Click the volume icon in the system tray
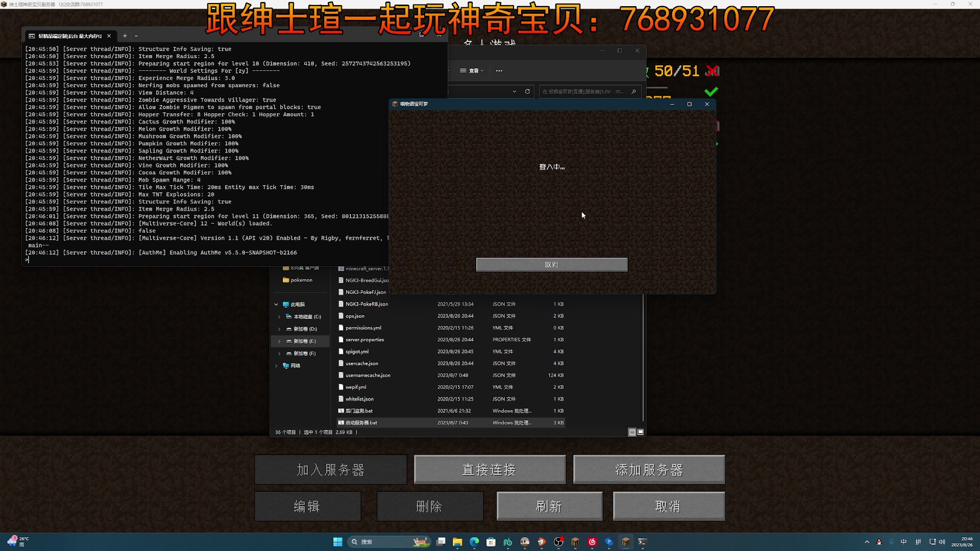 click(942, 542)
